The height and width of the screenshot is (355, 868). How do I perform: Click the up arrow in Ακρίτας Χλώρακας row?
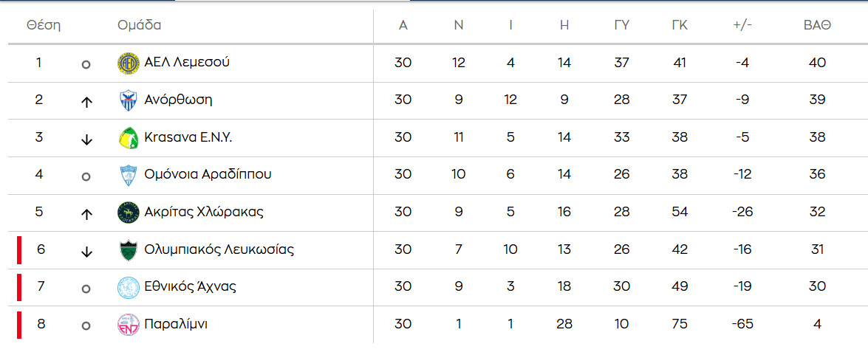(86, 214)
